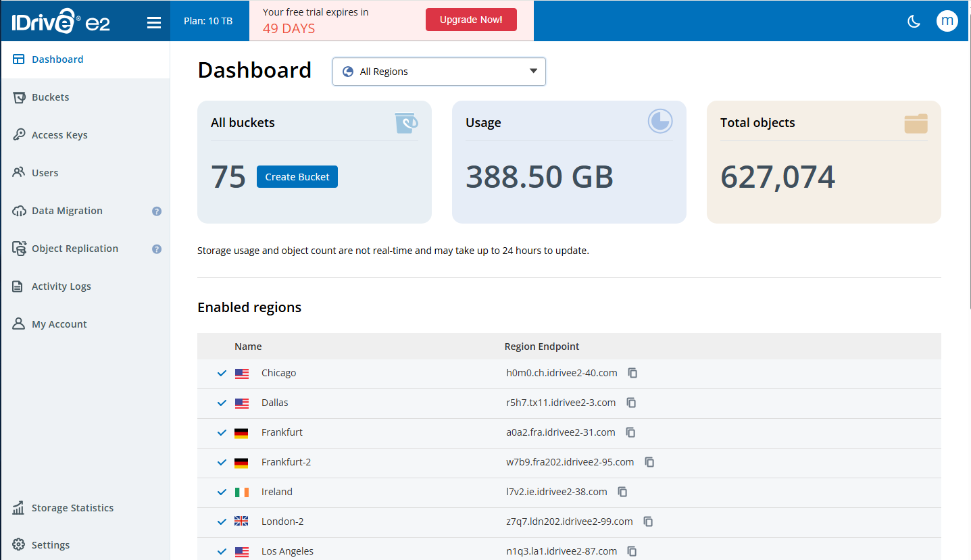Click the Create Bucket button
This screenshot has width=971, height=560.
point(297,177)
